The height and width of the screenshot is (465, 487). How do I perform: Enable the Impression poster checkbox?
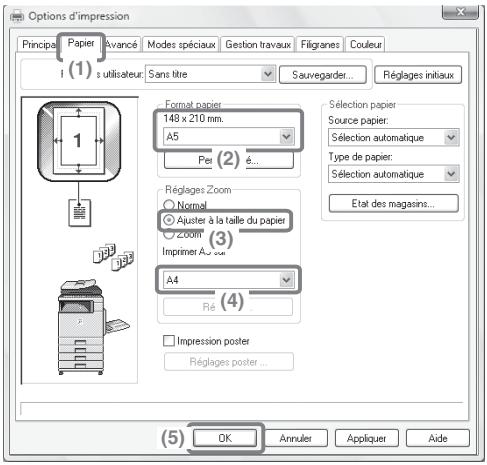[x=169, y=341]
